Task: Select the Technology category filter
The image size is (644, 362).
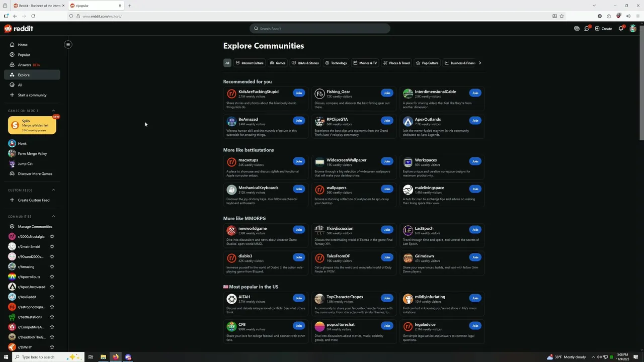Action: click(x=336, y=63)
